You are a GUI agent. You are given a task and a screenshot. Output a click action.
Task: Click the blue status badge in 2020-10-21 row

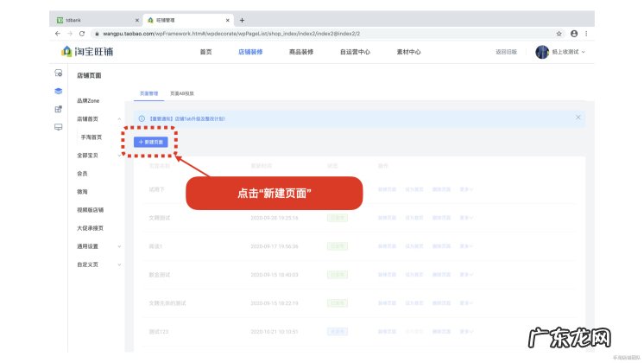pyautogui.click(x=338, y=331)
